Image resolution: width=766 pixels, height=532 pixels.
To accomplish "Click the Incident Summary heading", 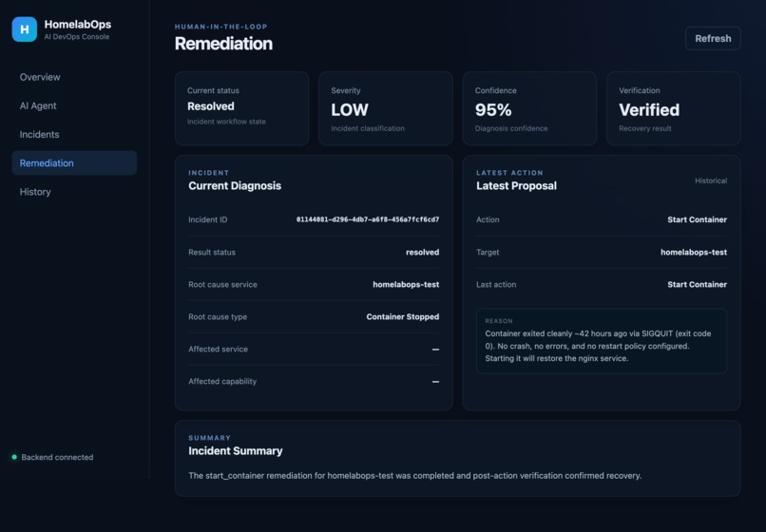I will 236,451.
